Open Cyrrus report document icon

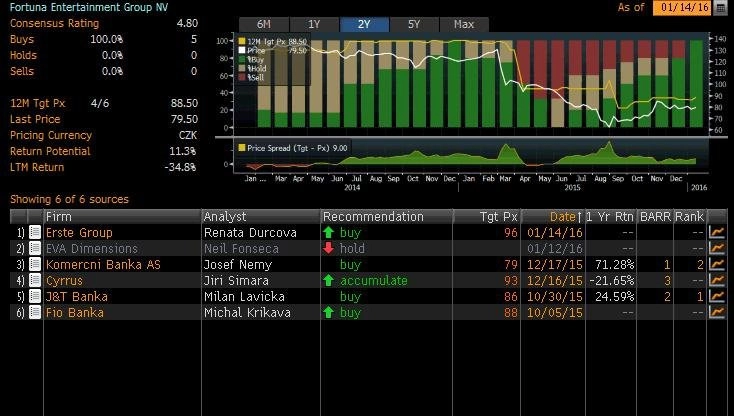(x=35, y=280)
